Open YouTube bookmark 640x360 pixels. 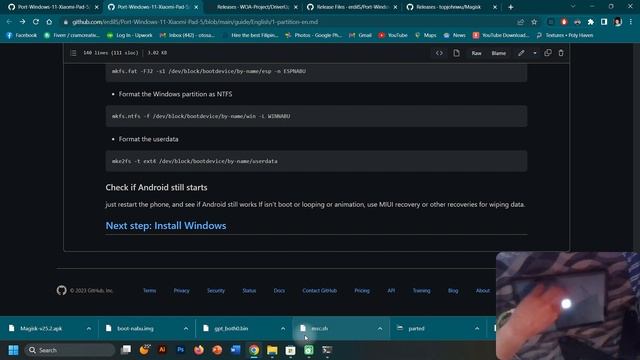393,36
